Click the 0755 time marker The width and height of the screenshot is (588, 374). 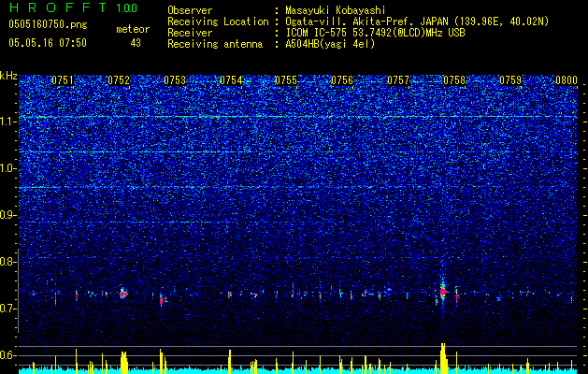coord(286,80)
